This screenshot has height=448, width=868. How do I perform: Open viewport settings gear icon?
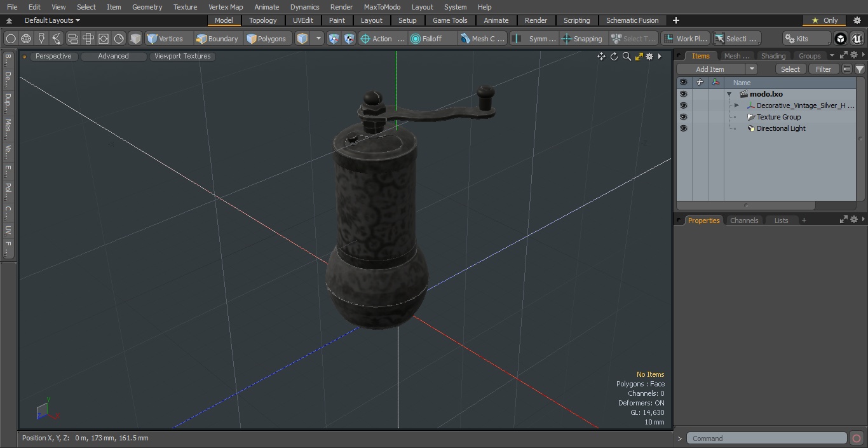(649, 57)
